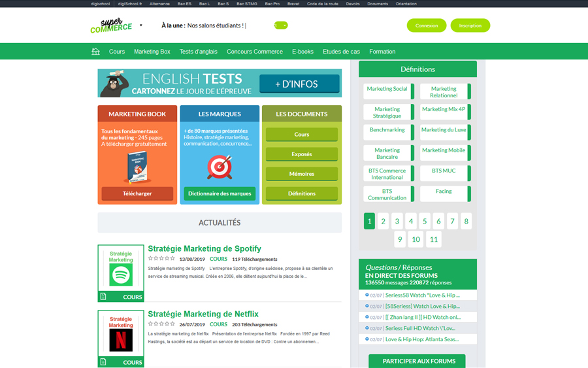Click the Super Commerce logo
This screenshot has width=588, height=368.
[x=110, y=25]
